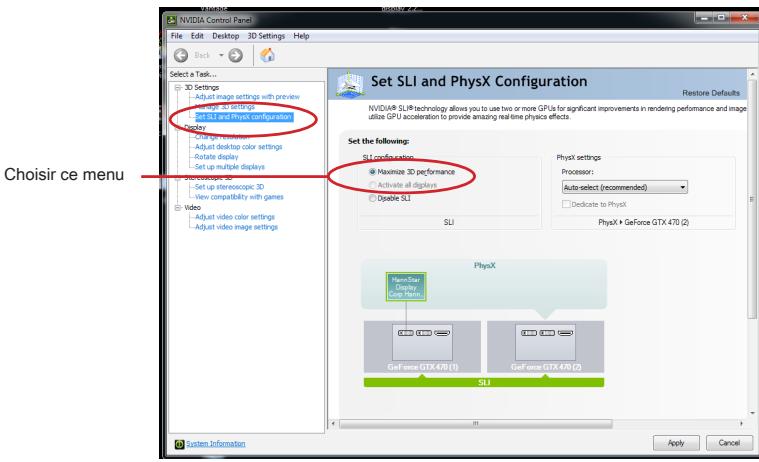
Task: Click the horizontal scrollbar right arrow
Action: point(741,424)
